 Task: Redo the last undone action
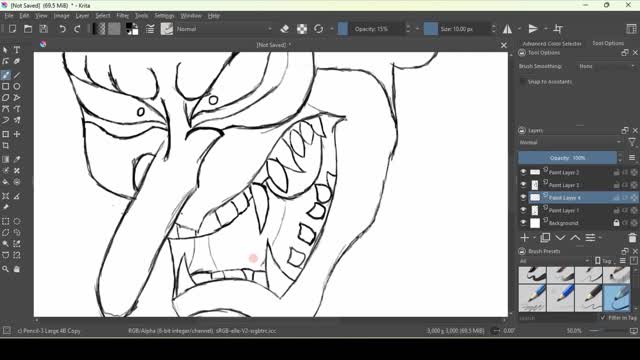pos(77,29)
